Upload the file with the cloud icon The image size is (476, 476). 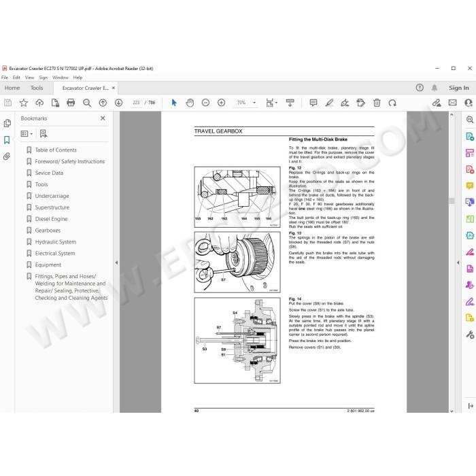39,103
